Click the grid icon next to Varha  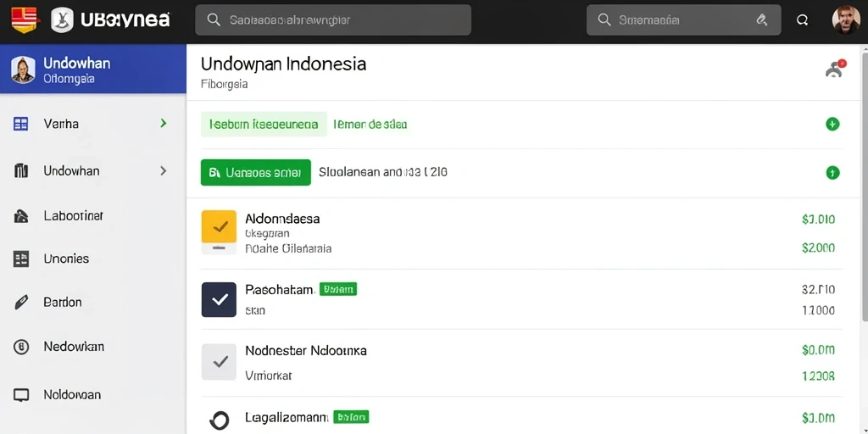pos(20,124)
